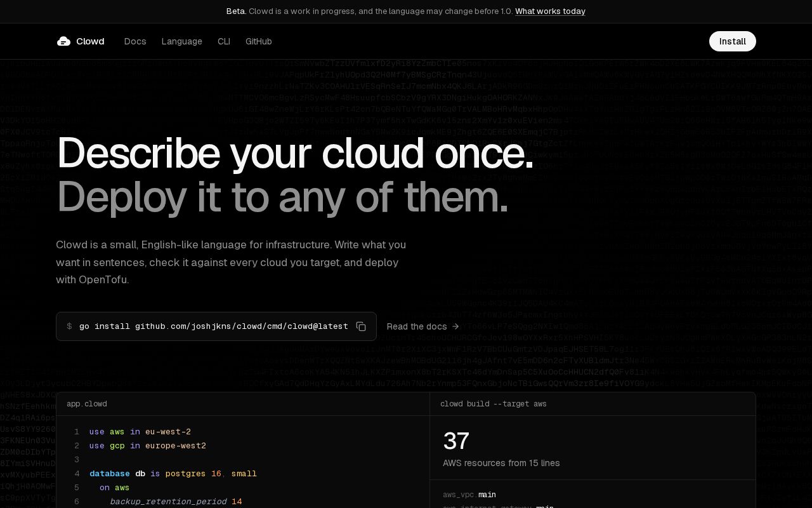The image size is (812, 508).
Task: Click the Beta label in the banner
Action: click(236, 11)
